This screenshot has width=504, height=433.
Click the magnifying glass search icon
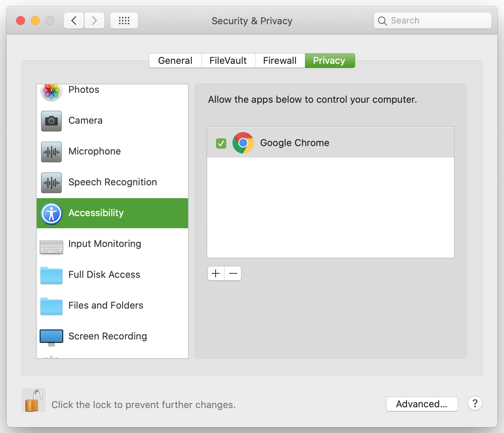tap(382, 21)
